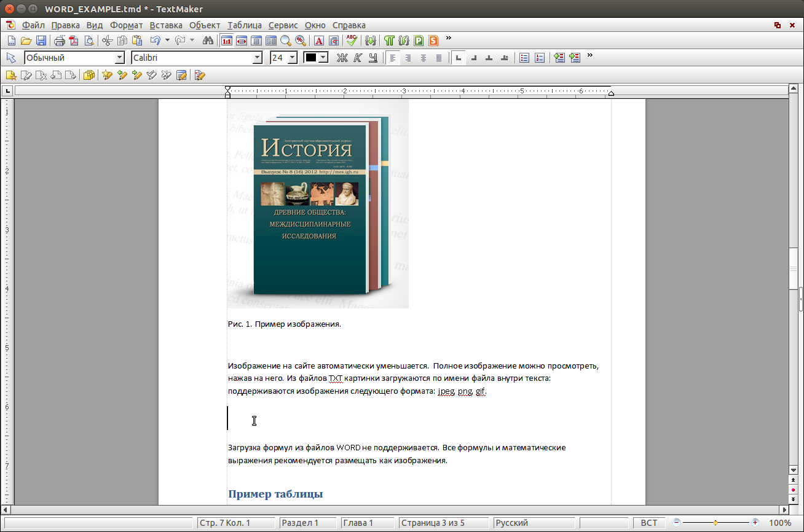Copy selection using the copy icon
Screen dimensions: 804x532
point(122,41)
